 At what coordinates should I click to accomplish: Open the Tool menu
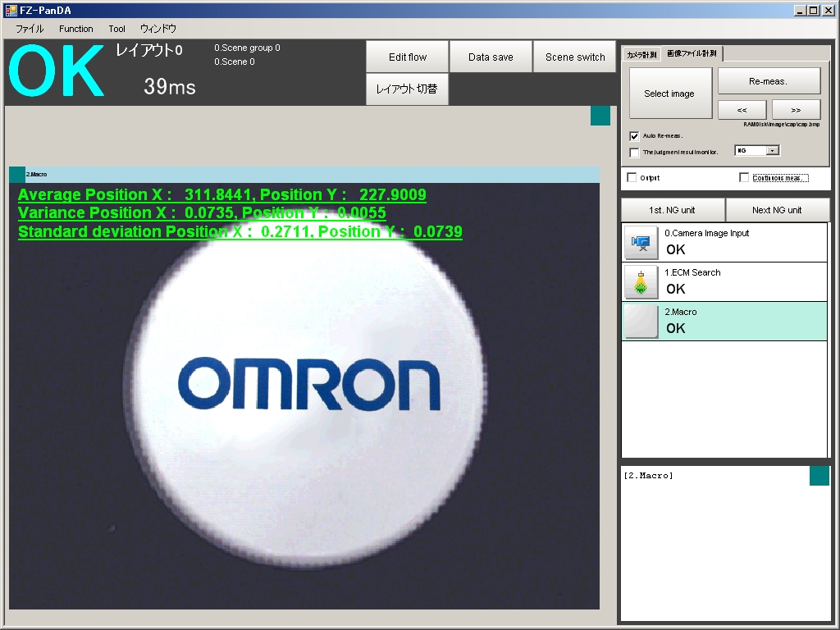116,29
